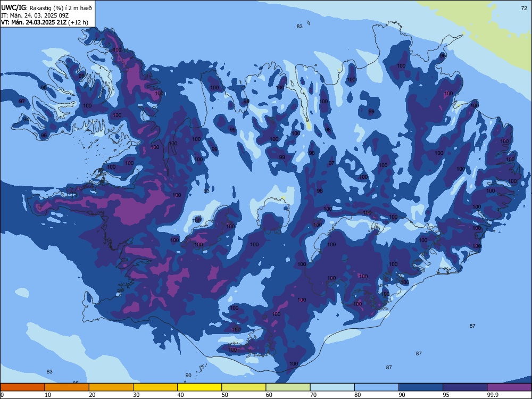Click the legend tick label '10'
Viewport: 532px width, 399px height.
tap(48, 395)
